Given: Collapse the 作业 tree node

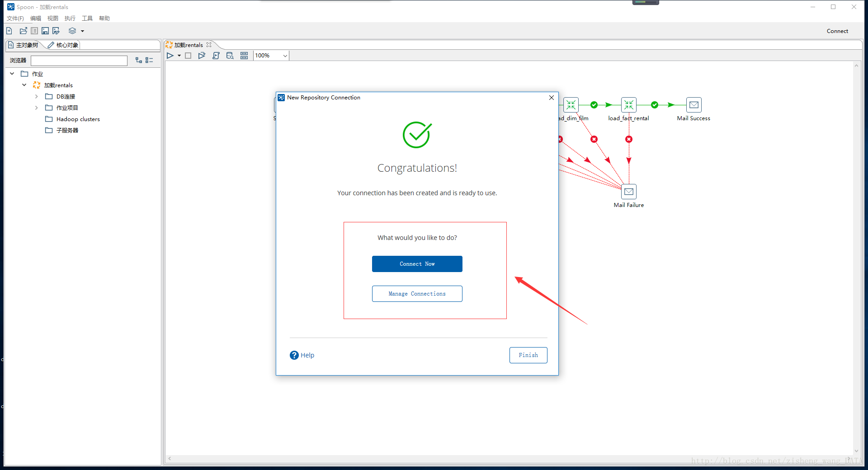Looking at the screenshot, I should pyautogui.click(x=12, y=74).
